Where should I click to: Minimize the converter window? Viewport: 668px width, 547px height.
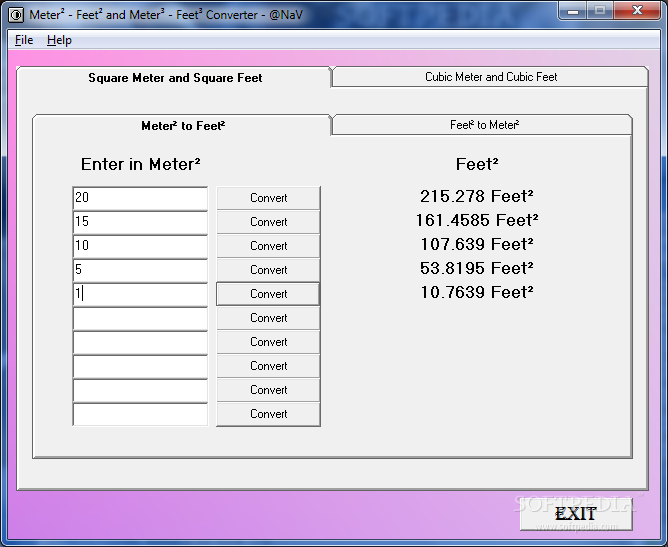point(573,11)
